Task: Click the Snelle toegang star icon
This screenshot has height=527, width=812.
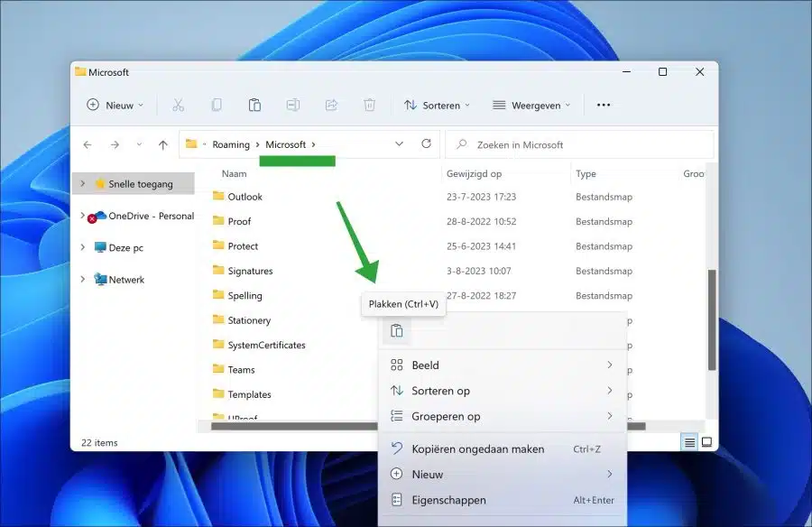Action: [x=100, y=183]
